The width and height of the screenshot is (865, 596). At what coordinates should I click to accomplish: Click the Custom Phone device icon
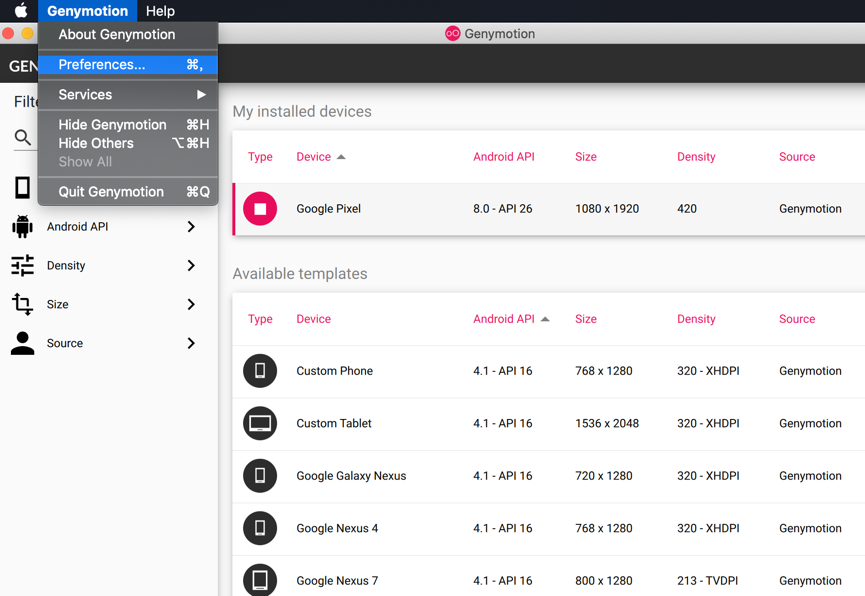[x=260, y=371]
